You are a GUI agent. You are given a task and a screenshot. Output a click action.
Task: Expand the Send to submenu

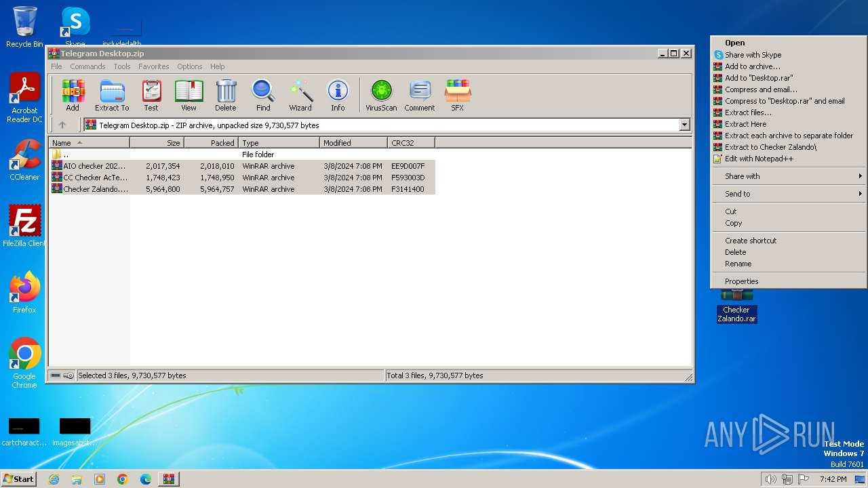click(x=788, y=194)
